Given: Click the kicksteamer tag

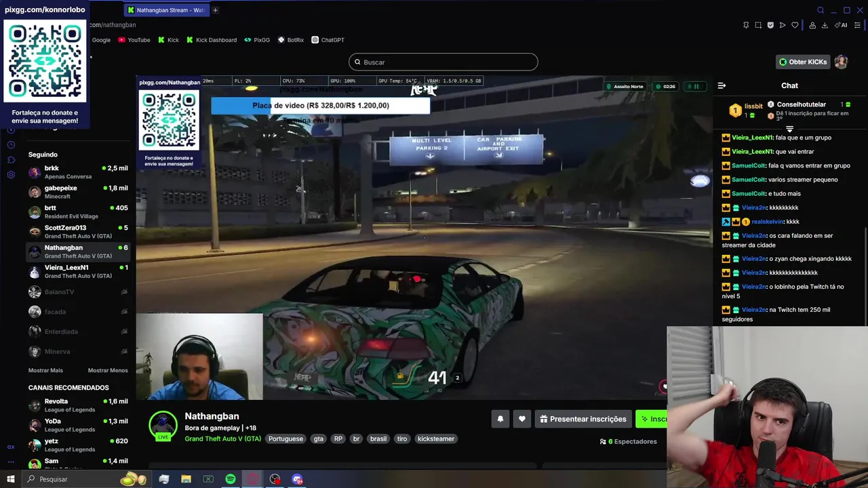Looking at the screenshot, I should (436, 439).
